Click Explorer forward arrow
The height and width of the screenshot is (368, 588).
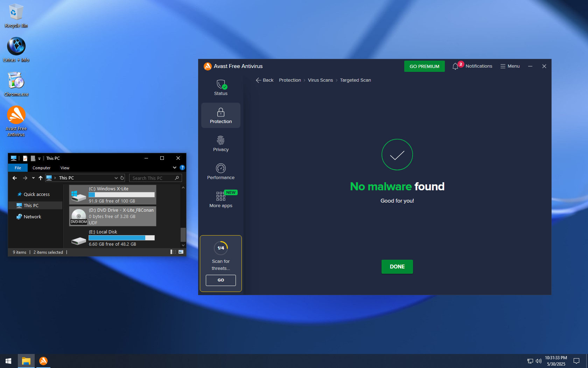(25, 178)
